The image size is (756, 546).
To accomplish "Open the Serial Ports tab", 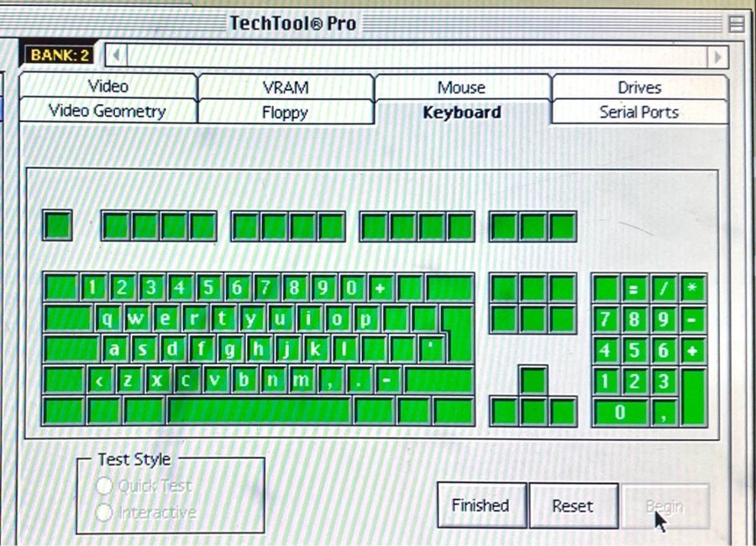I will pos(639,112).
